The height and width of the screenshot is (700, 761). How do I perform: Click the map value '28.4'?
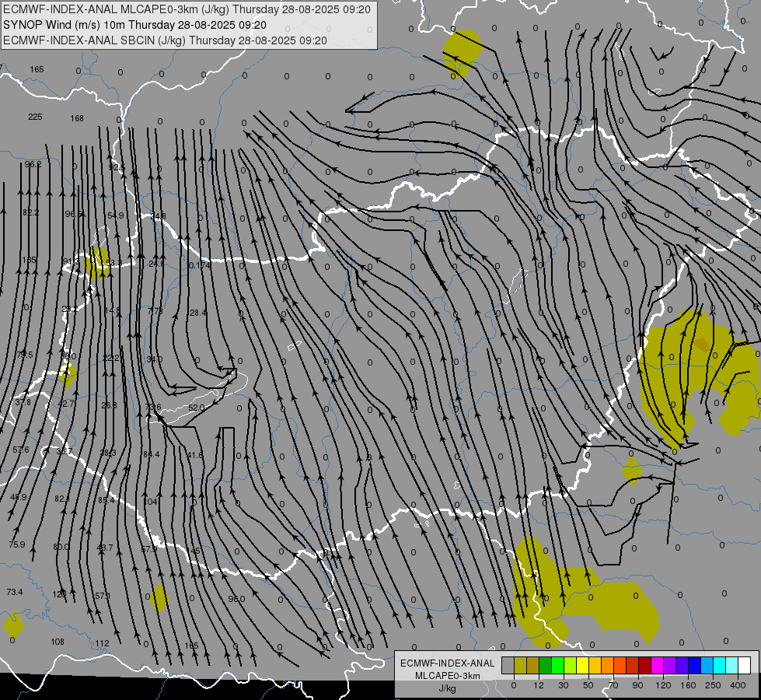(198, 313)
